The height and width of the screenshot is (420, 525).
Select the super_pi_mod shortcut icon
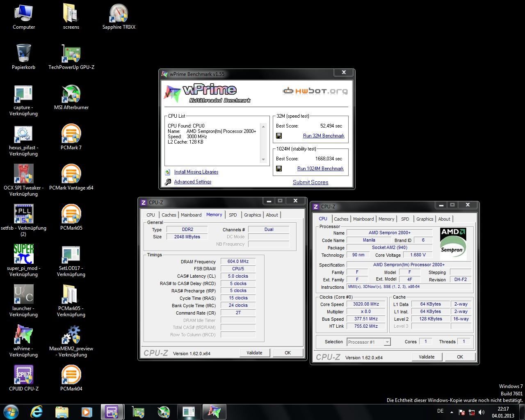[24, 261]
